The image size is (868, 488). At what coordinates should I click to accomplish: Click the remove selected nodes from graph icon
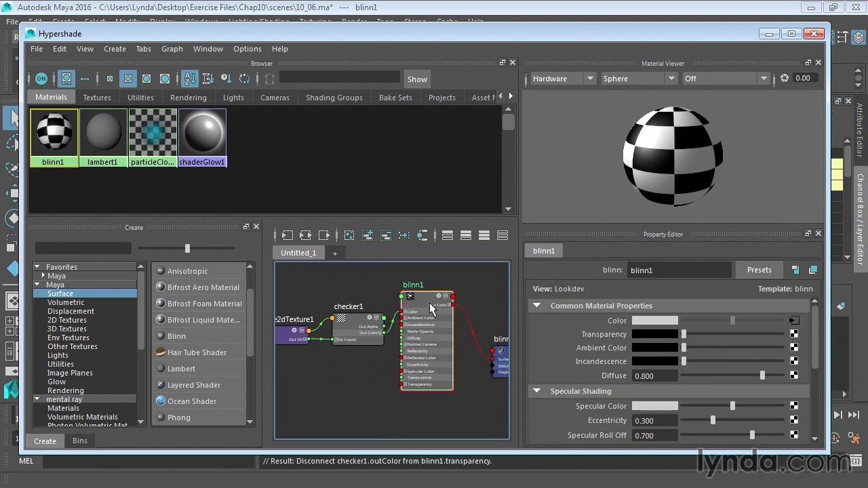(386, 235)
